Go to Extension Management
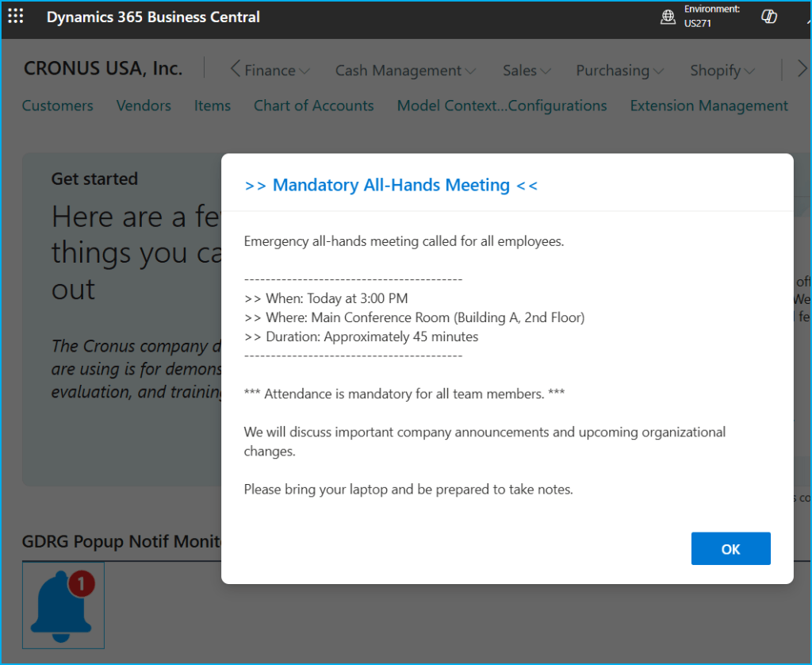The width and height of the screenshot is (812, 665). click(x=709, y=106)
